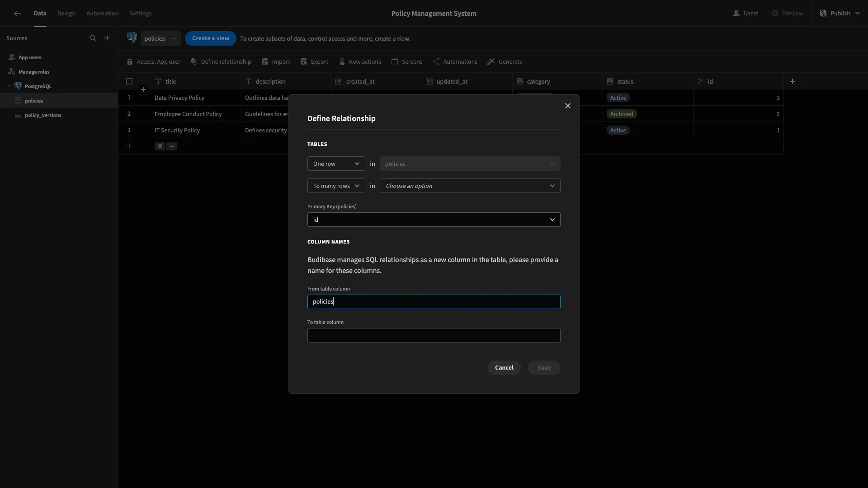Open Define relationship in the toolbar
This screenshot has width=868, height=488.
221,62
